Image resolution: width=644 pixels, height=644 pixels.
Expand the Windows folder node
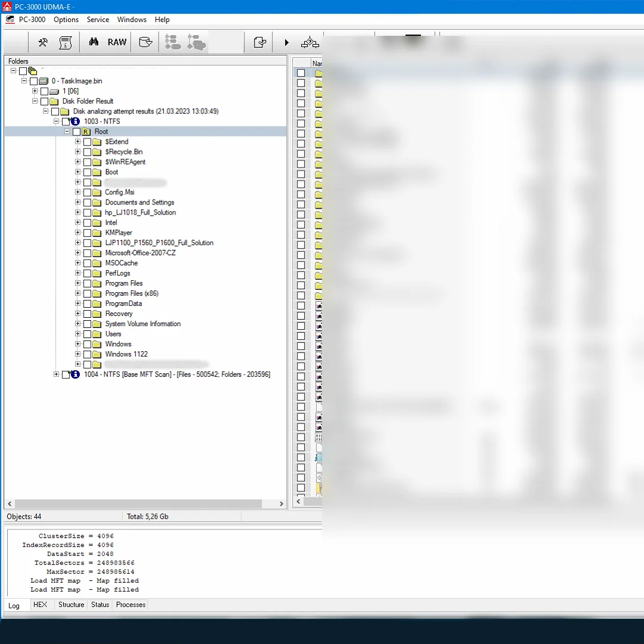coord(78,344)
